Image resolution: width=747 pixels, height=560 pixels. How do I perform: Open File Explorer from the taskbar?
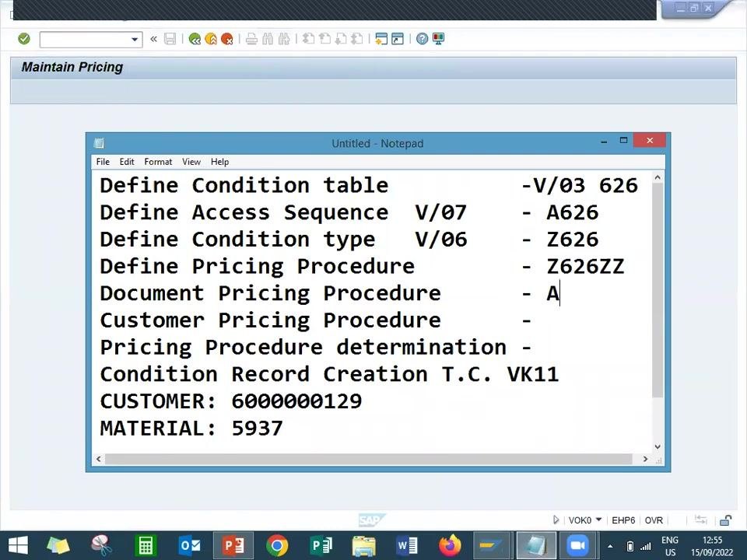click(x=364, y=546)
